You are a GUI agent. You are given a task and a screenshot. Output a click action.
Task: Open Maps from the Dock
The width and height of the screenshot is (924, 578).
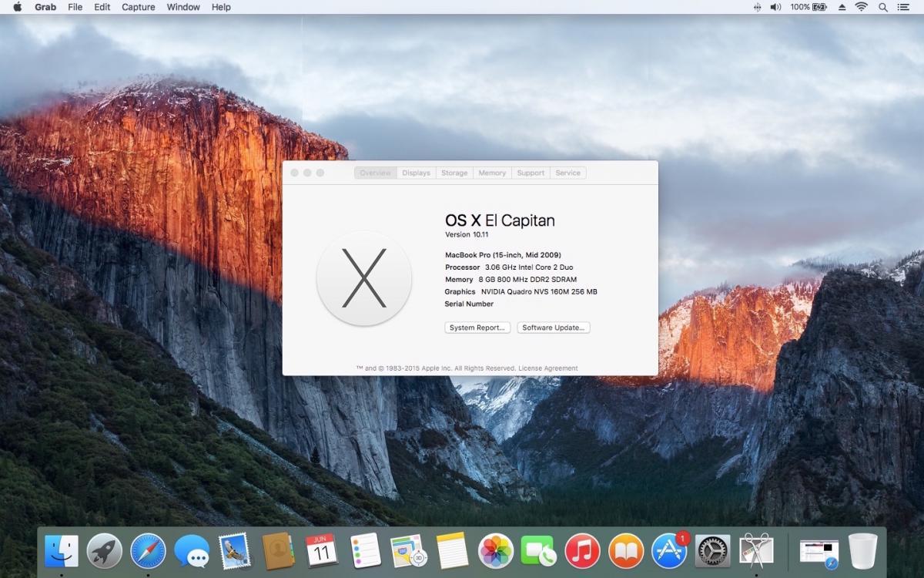pos(408,550)
